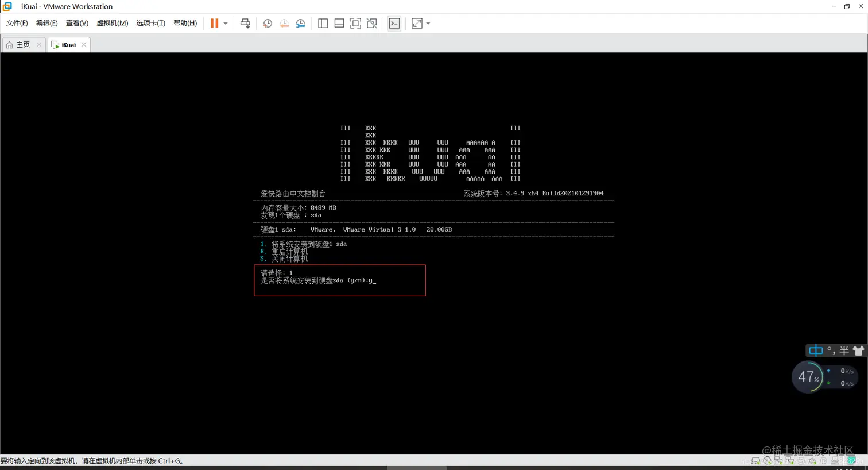Pause the virtual machine with the orange button
Viewport: 868px width, 470px height.
[x=214, y=24]
